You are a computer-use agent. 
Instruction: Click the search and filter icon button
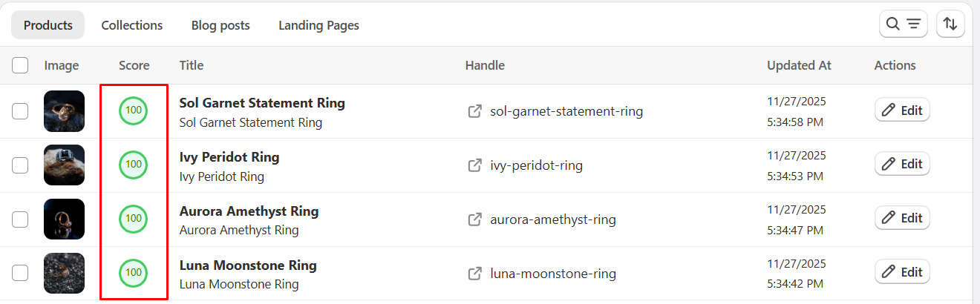point(904,24)
